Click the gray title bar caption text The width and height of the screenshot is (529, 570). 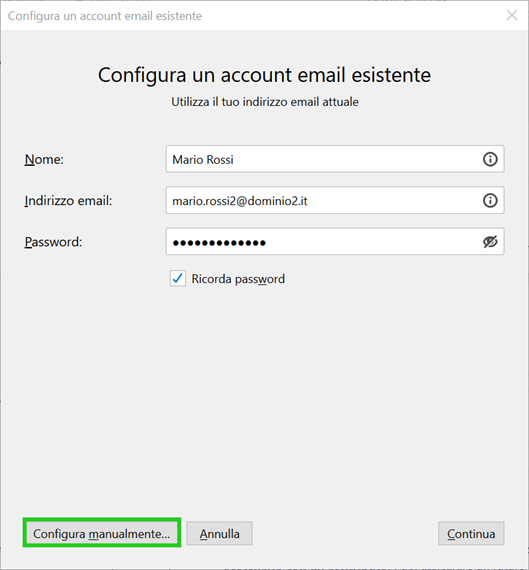(x=105, y=16)
